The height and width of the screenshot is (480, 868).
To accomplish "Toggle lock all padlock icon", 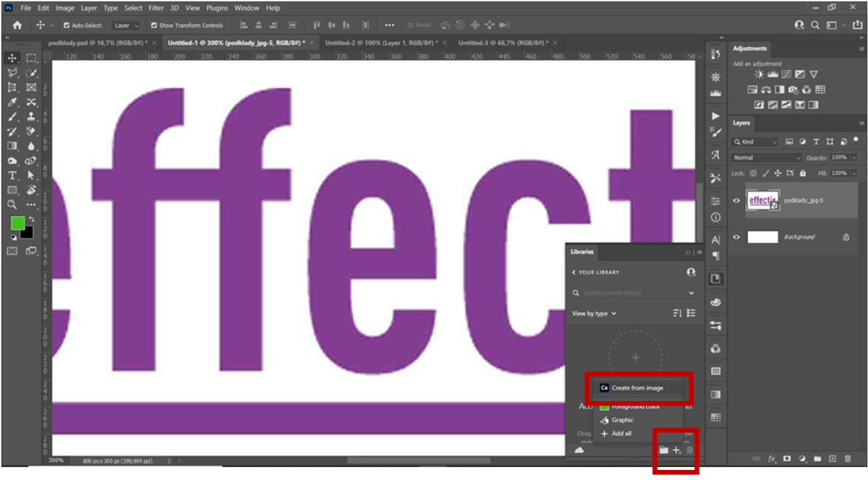I will (803, 173).
